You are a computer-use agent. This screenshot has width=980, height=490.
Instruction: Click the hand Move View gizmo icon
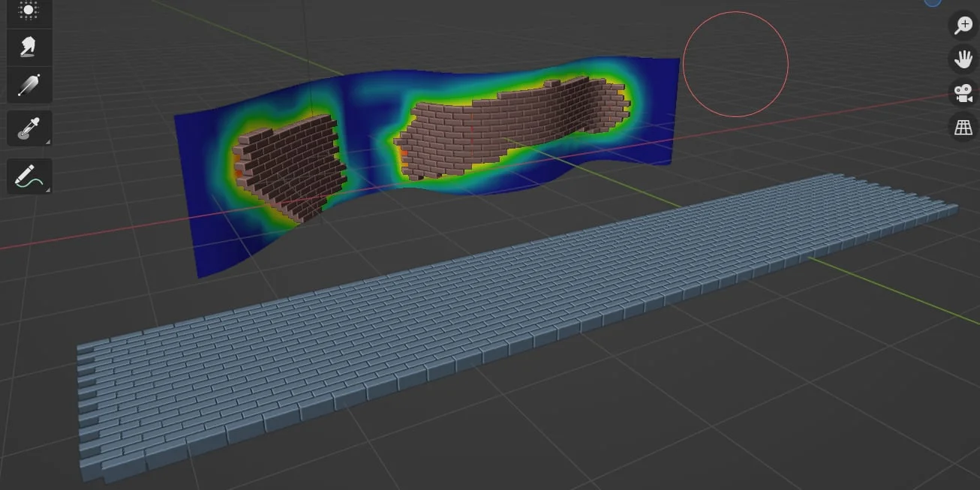963,59
